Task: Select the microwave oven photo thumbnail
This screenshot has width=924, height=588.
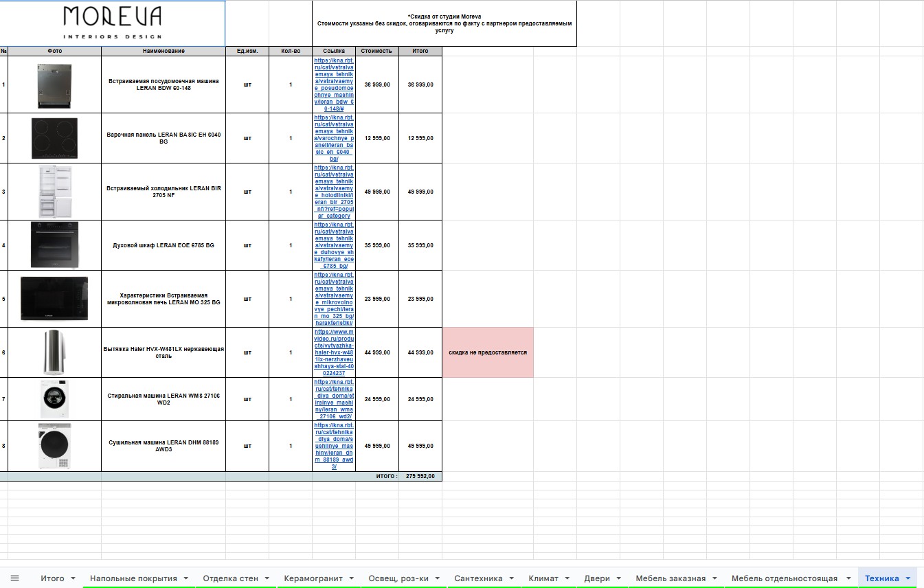Action: pyautogui.click(x=54, y=299)
